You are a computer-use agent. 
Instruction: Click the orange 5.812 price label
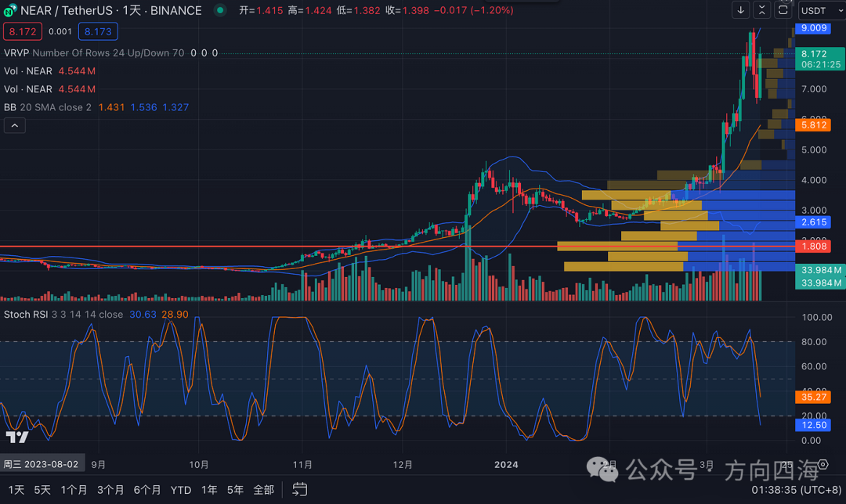814,125
